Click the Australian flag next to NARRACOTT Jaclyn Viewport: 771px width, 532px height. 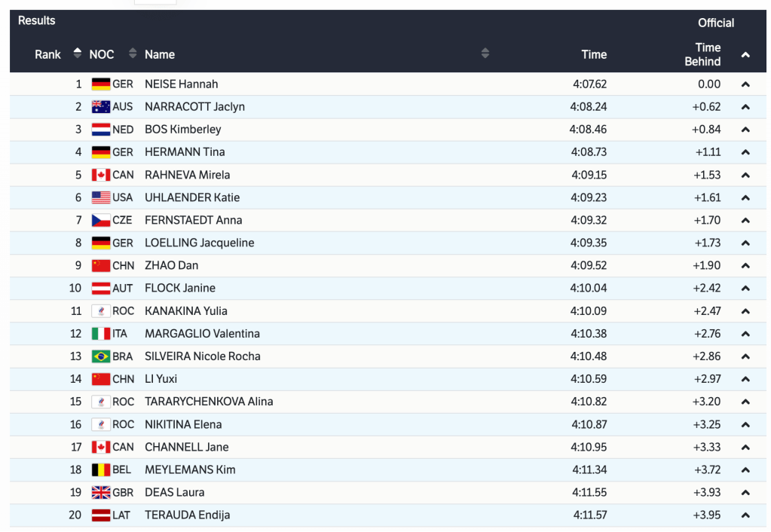101,107
